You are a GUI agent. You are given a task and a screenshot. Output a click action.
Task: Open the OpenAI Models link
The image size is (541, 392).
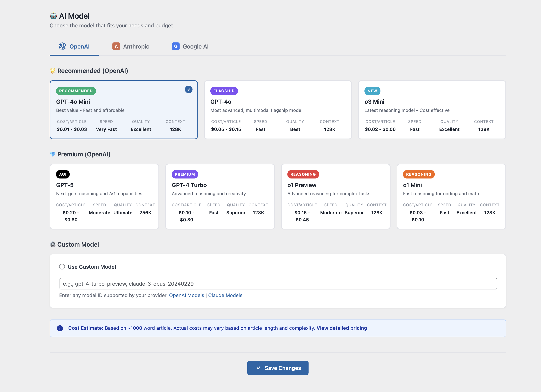point(187,295)
